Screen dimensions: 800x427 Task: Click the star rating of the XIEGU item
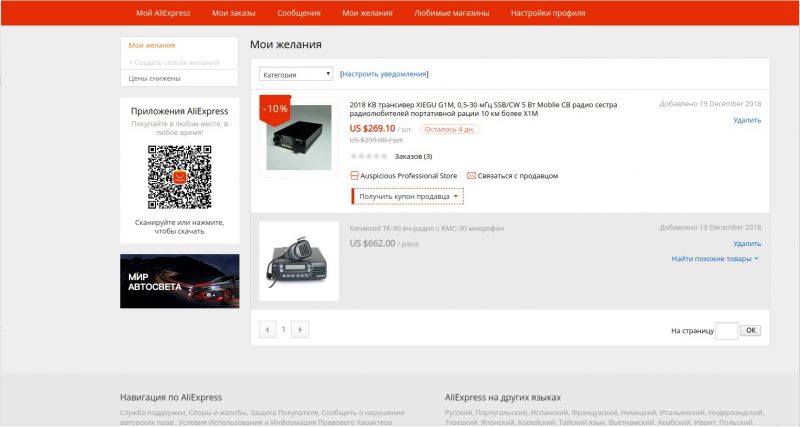pyautogui.click(x=369, y=156)
